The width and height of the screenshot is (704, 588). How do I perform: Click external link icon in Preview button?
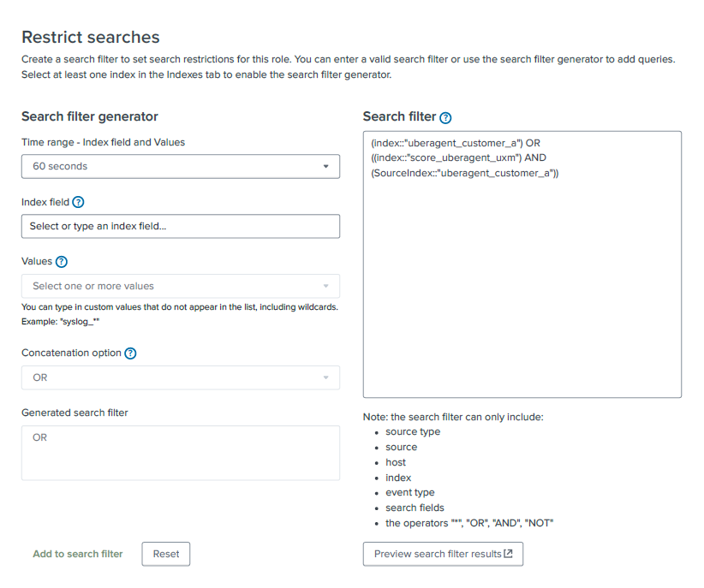tap(509, 554)
